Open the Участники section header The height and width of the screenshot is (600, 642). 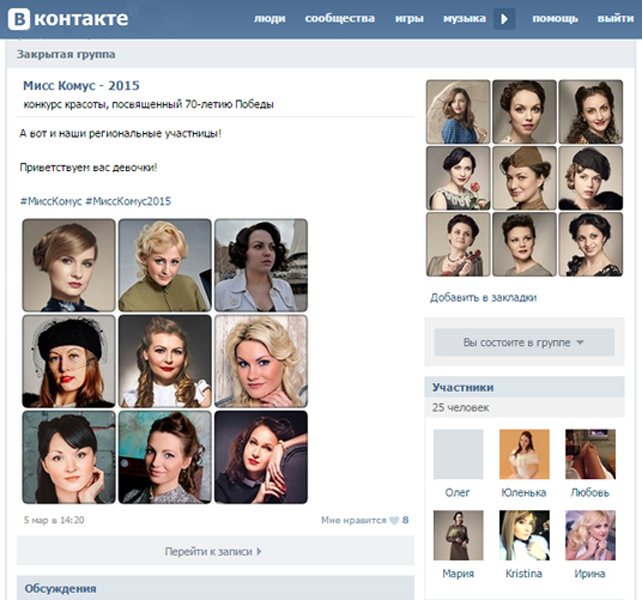[x=524, y=387]
